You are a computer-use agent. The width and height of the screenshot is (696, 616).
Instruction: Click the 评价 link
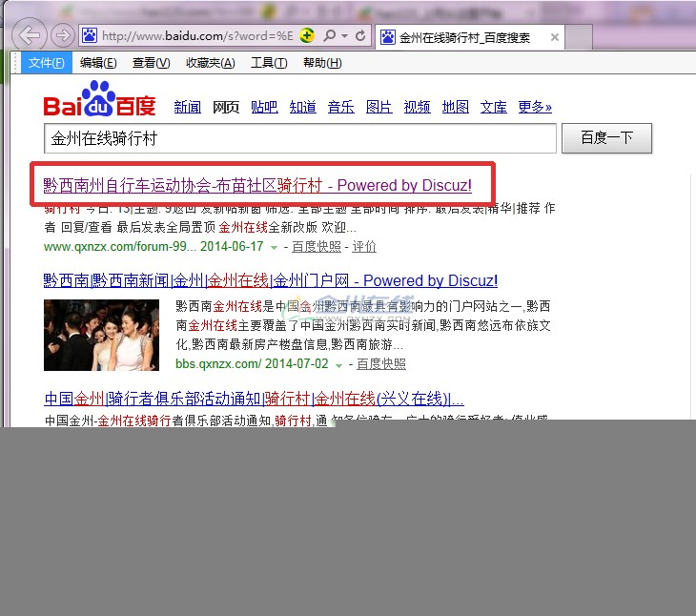pos(364,247)
